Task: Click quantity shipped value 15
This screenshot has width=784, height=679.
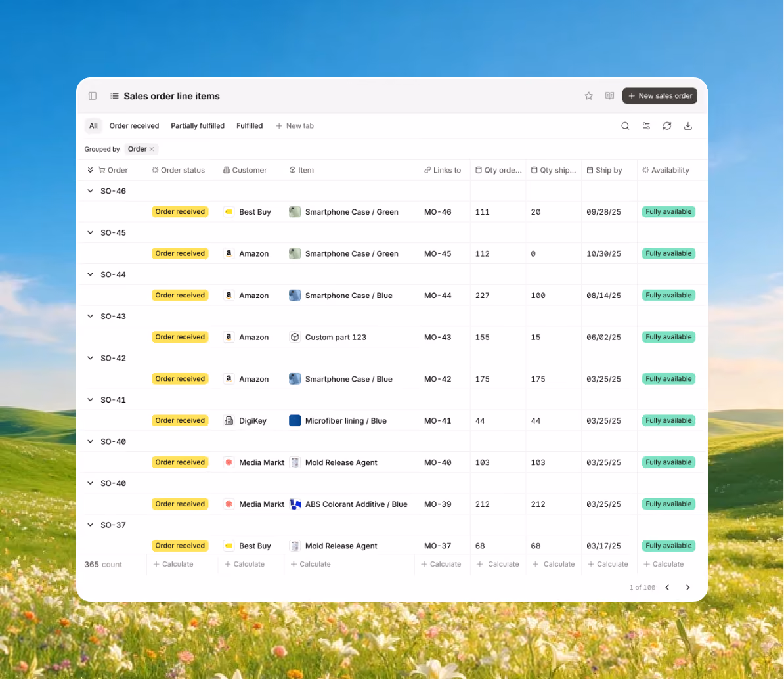Action: pyautogui.click(x=536, y=337)
